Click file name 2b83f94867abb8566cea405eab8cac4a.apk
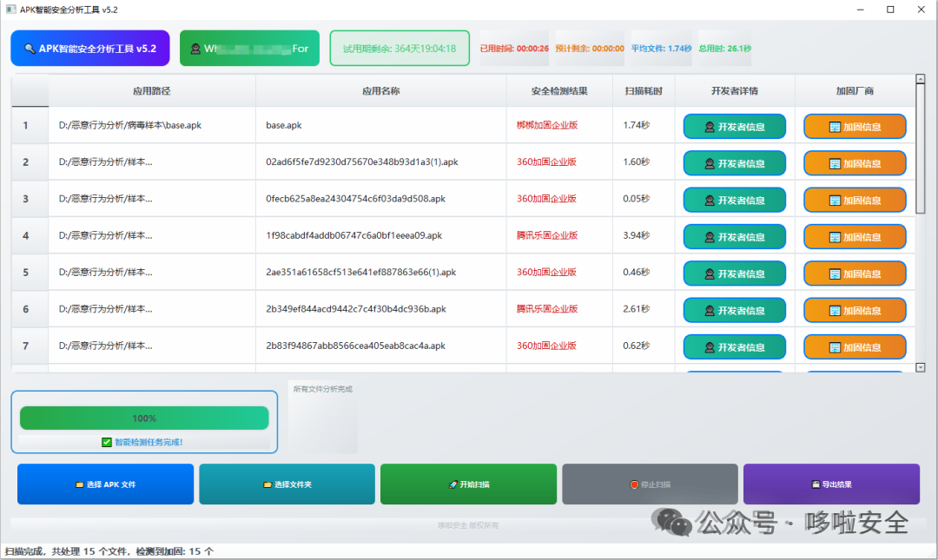 click(x=355, y=346)
